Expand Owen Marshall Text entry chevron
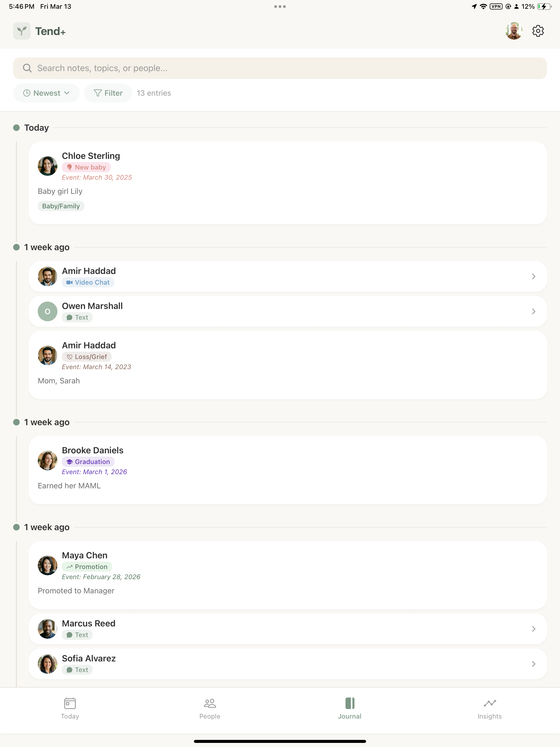This screenshot has width=560, height=747. click(533, 311)
